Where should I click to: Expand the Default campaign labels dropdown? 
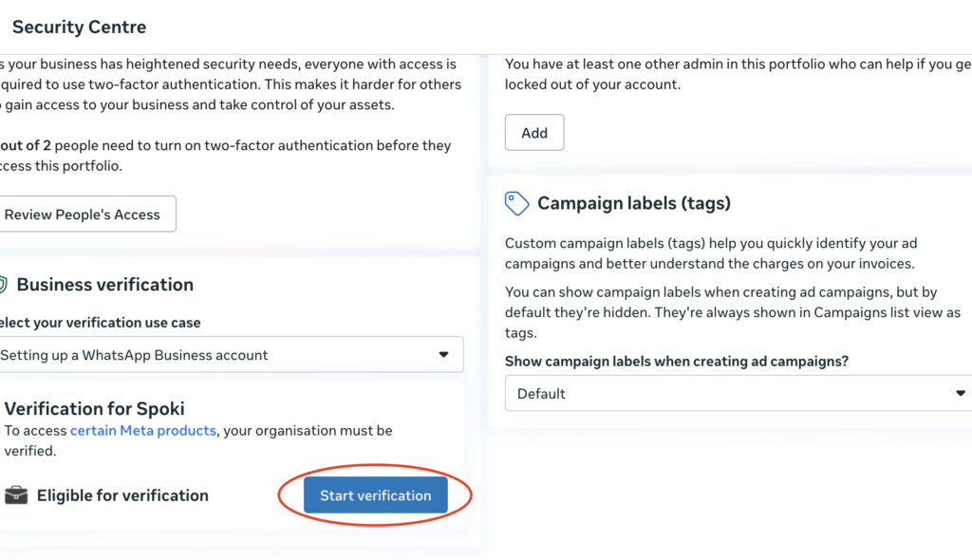pos(731,393)
